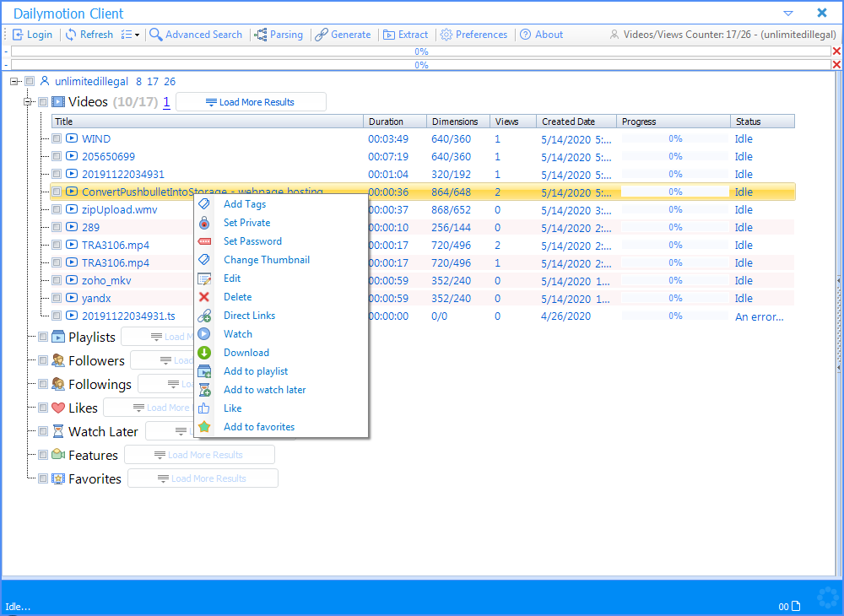Click the Watch Later hourglass icon

click(x=58, y=431)
